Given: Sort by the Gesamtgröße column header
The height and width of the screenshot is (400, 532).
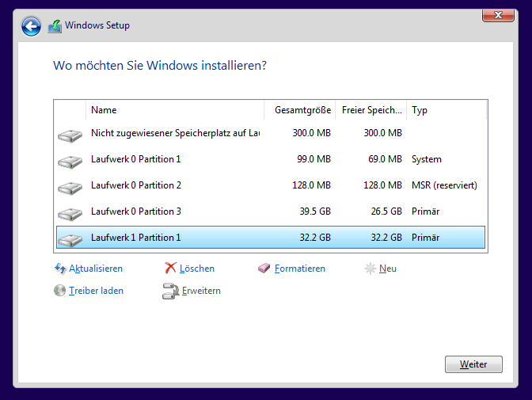Looking at the screenshot, I should [x=300, y=110].
